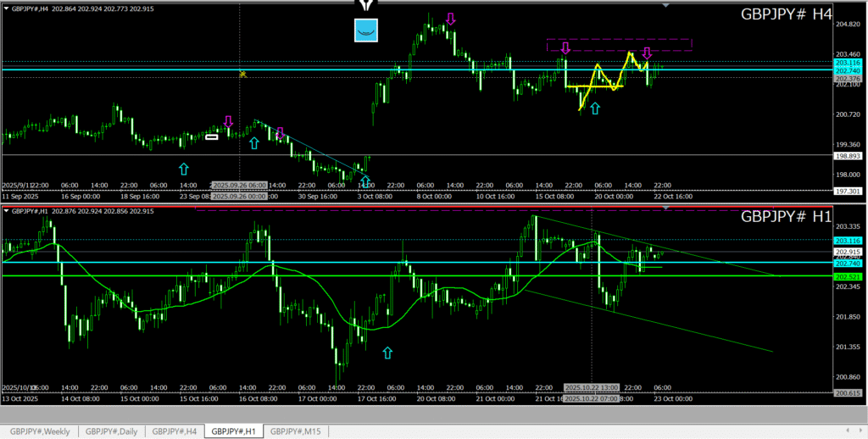Image resolution: width=868 pixels, height=439 pixels.
Task: Click the chart shift triangle atop the H4 chart
Action: tap(666, 4)
